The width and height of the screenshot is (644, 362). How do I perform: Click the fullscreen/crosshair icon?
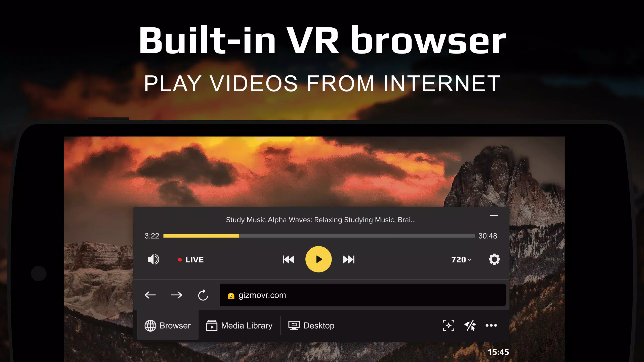449,326
